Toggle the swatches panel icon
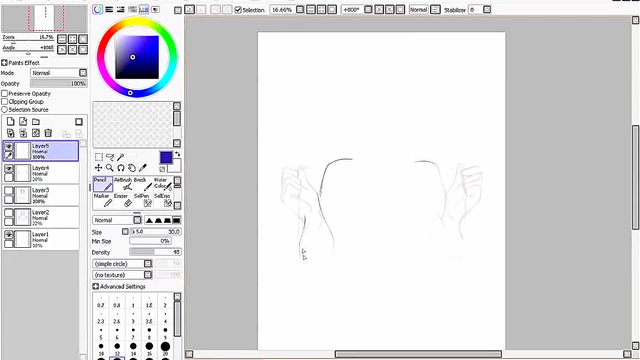The height and width of the screenshot is (360, 640). pos(144,9)
